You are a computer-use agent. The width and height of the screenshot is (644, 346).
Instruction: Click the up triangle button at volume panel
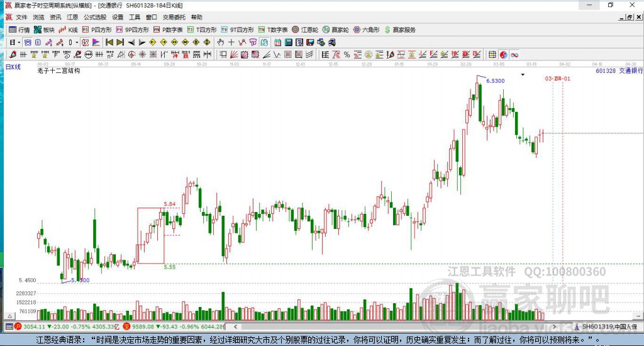(10, 316)
